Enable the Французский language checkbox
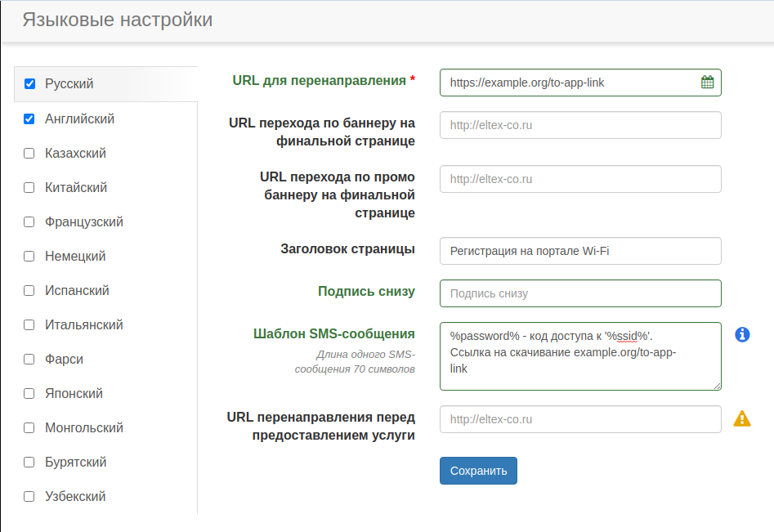Screen dimensions: 774x532 pos(29,222)
